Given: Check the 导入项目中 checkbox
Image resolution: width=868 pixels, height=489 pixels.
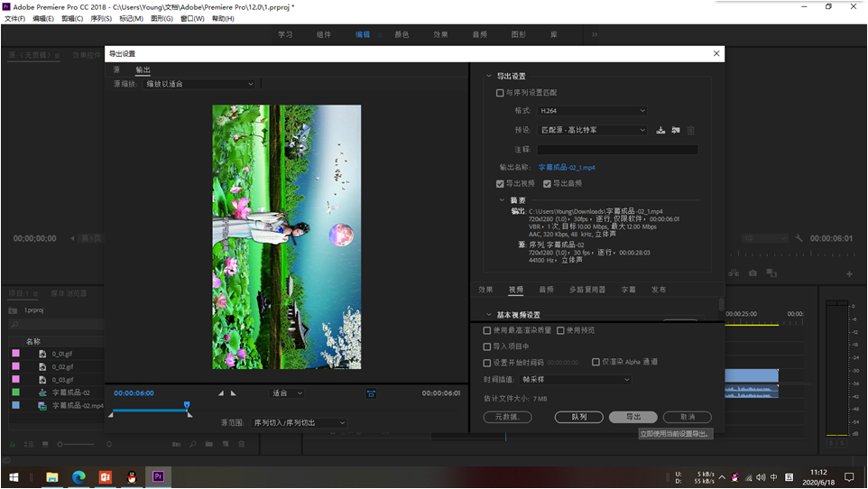Looking at the screenshot, I should (x=487, y=346).
